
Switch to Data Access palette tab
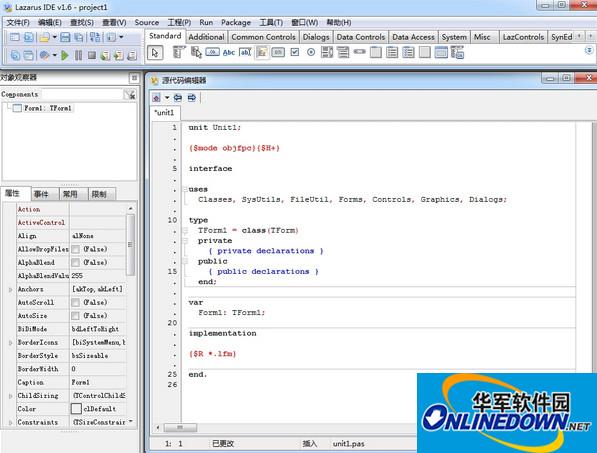[x=413, y=37]
